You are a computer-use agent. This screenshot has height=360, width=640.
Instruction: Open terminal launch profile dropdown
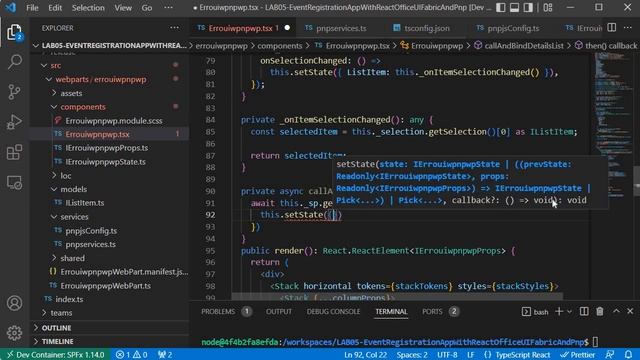point(569,311)
